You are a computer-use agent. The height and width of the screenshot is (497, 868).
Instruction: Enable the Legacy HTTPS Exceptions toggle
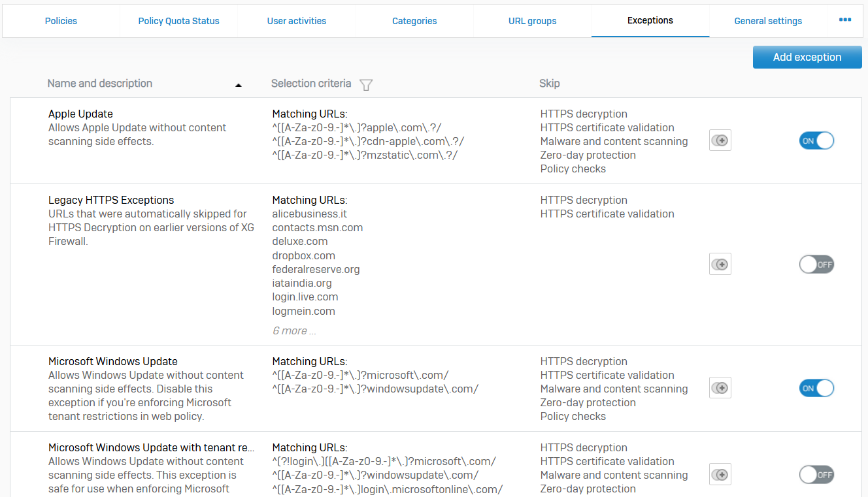point(816,265)
